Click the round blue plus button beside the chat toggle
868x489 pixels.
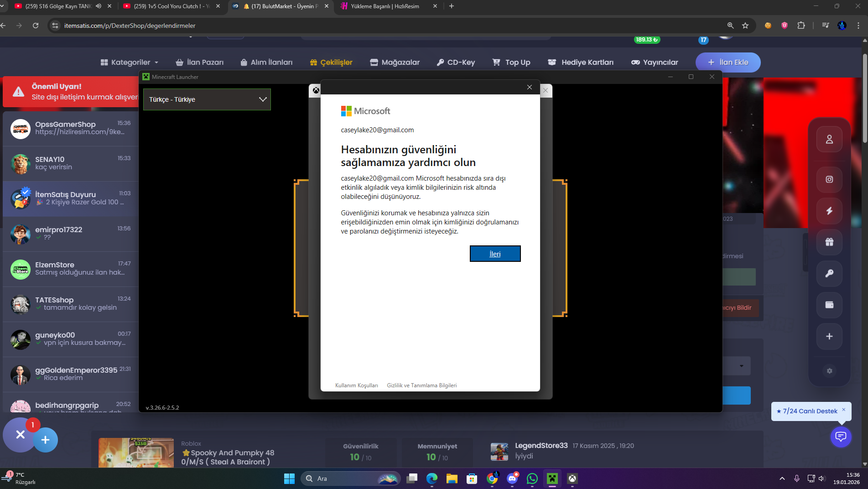pyautogui.click(x=45, y=440)
